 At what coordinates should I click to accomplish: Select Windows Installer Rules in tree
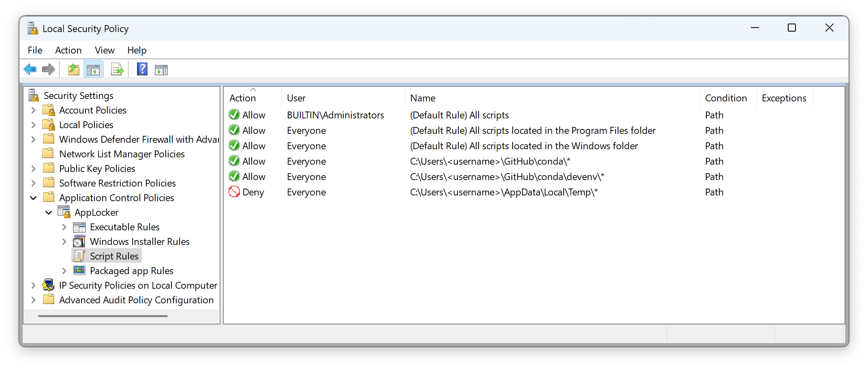139,242
